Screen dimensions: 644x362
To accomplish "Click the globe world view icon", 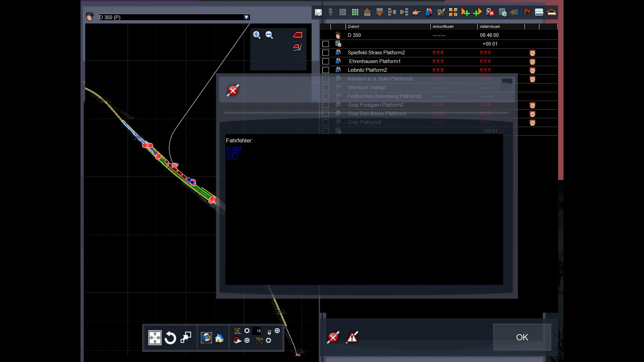I will pos(206,338).
